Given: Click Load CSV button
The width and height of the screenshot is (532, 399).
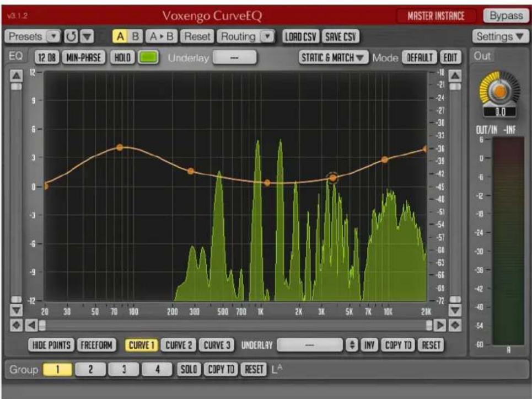Looking at the screenshot, I should coord(300,36).
